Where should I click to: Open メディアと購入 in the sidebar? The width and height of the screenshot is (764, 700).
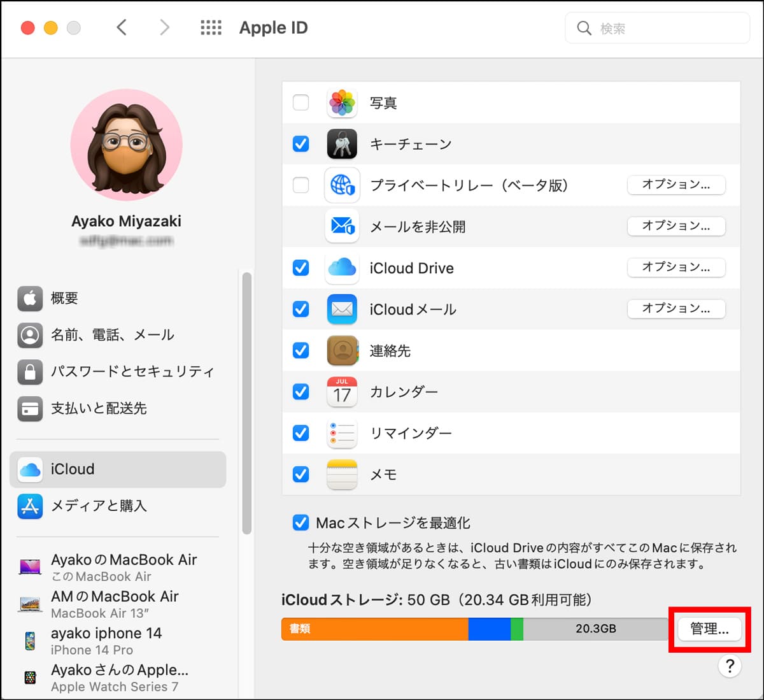pyautogui.click(x=118, y=506)
